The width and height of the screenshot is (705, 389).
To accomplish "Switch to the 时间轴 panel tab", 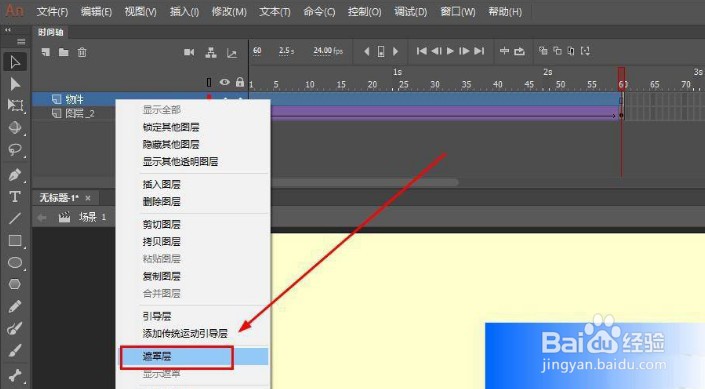I will coord(50,32).
